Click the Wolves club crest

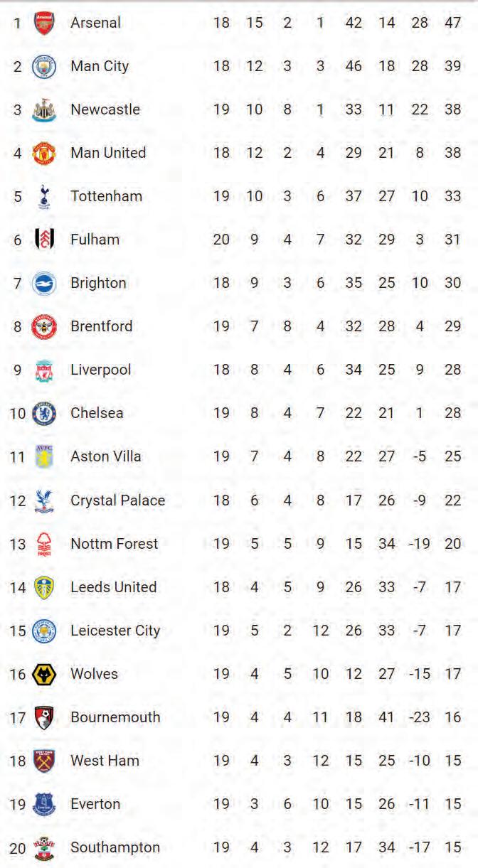(x=44, y=674)
